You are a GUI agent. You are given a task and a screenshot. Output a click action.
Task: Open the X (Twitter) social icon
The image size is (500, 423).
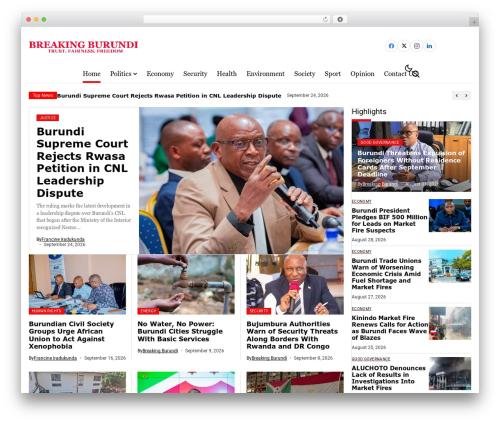pyautogui.click(x=404, y=46)
